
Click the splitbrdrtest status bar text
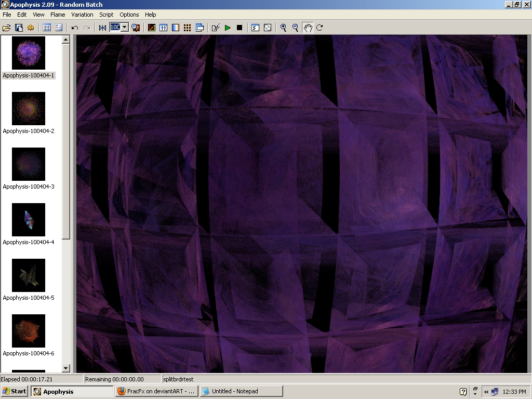coord(178,379)
